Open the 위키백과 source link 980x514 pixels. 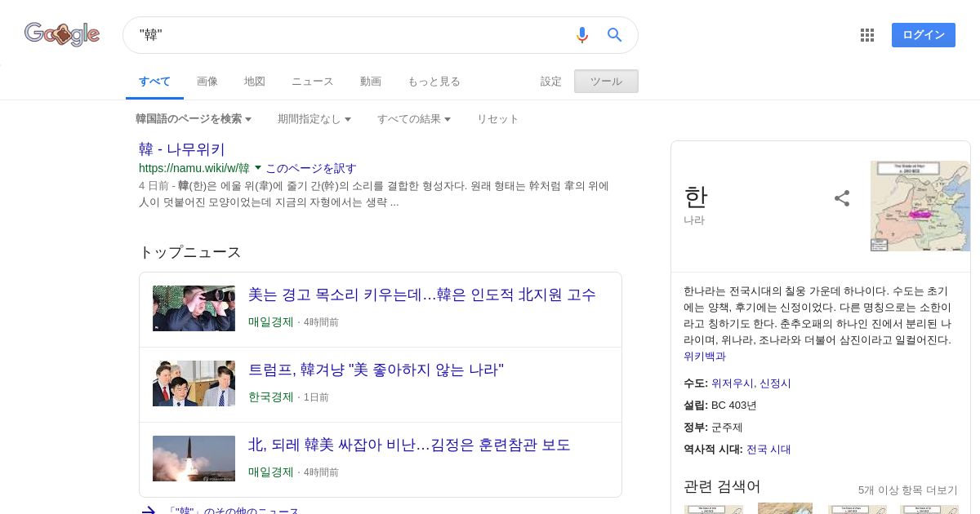(x=705, y=357)
